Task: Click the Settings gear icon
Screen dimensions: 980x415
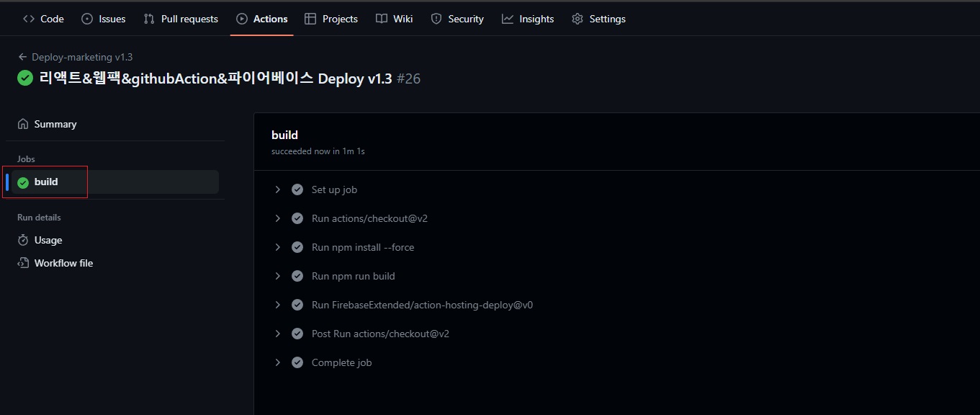Action: click(x=577, y=19)
